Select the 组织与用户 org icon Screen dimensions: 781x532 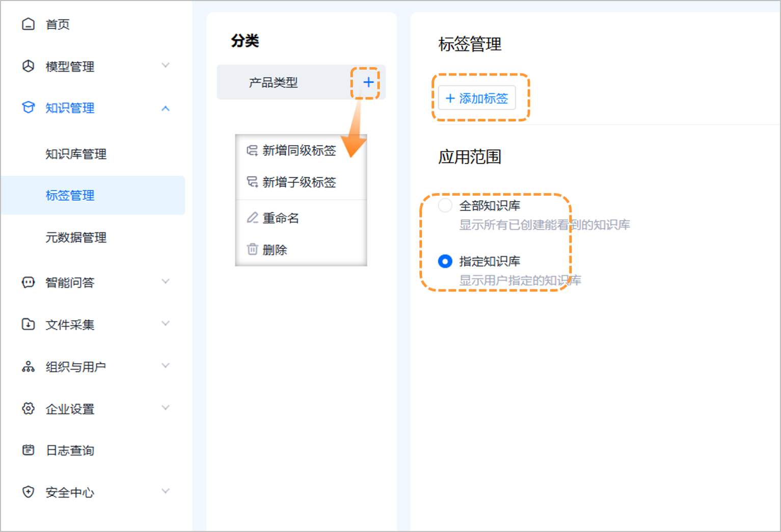[x=29, y=366]
